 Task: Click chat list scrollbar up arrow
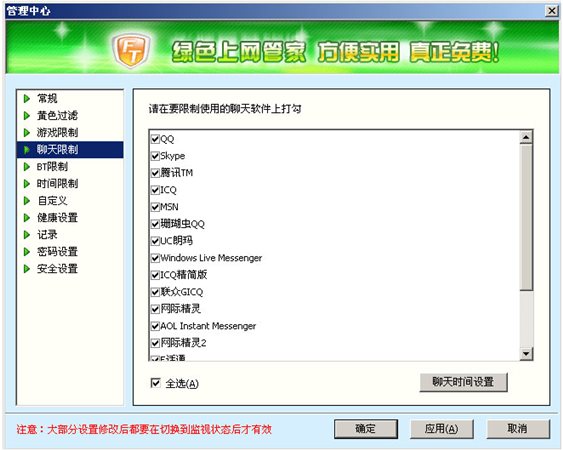coord(526,137)
